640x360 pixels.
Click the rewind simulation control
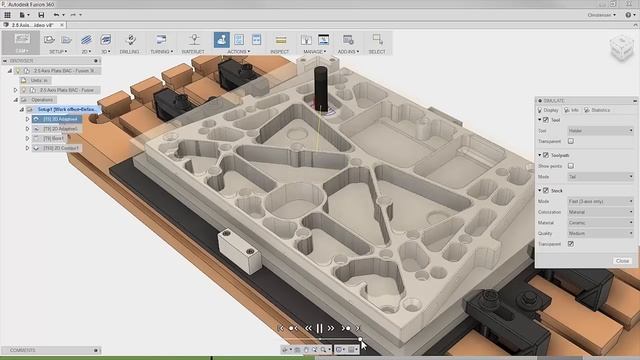pos(308,328)
